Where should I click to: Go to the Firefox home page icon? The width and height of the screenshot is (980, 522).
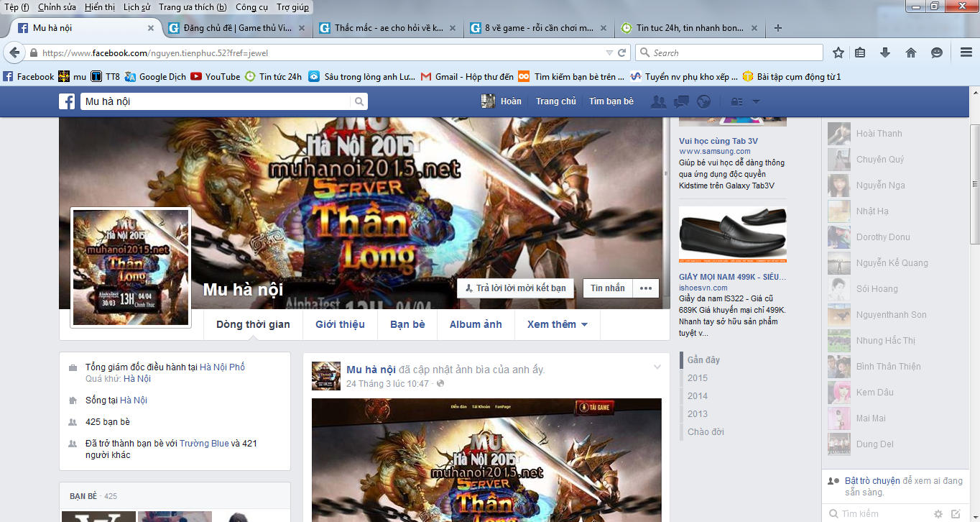(910, 52)
